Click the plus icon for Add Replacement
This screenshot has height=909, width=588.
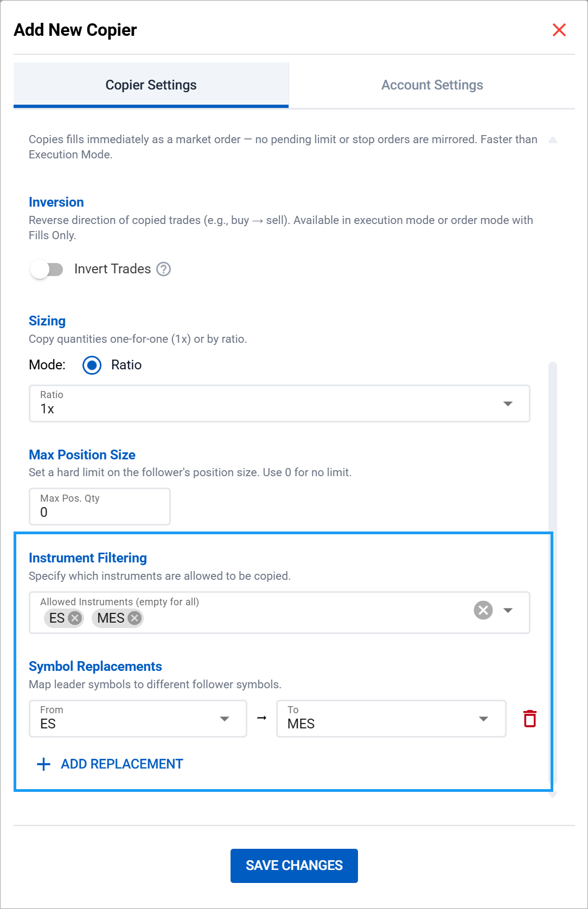click(43, 764)
